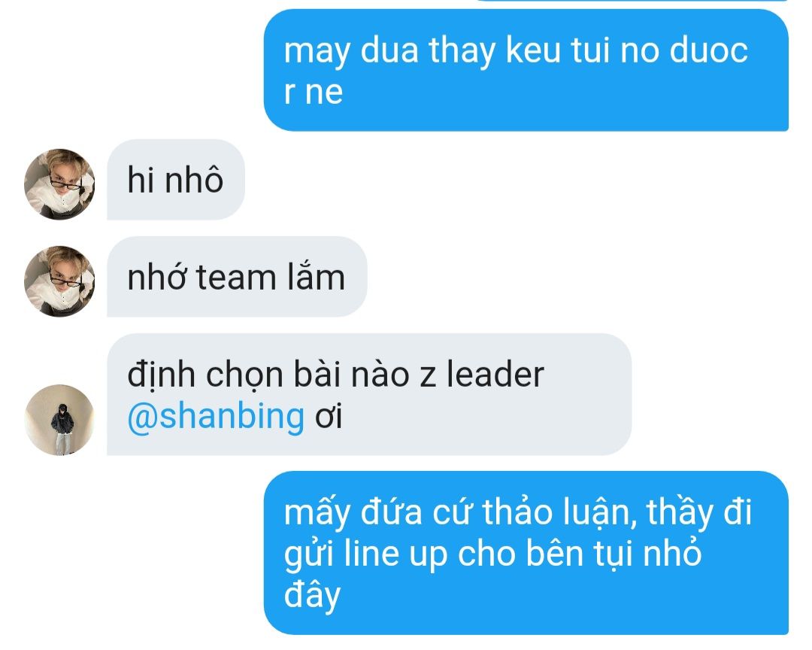Image resolution: width=812 pixels, height=650 pixels.
Task: Select the 'hi nhô' message bubble
Action: point(175,179)
